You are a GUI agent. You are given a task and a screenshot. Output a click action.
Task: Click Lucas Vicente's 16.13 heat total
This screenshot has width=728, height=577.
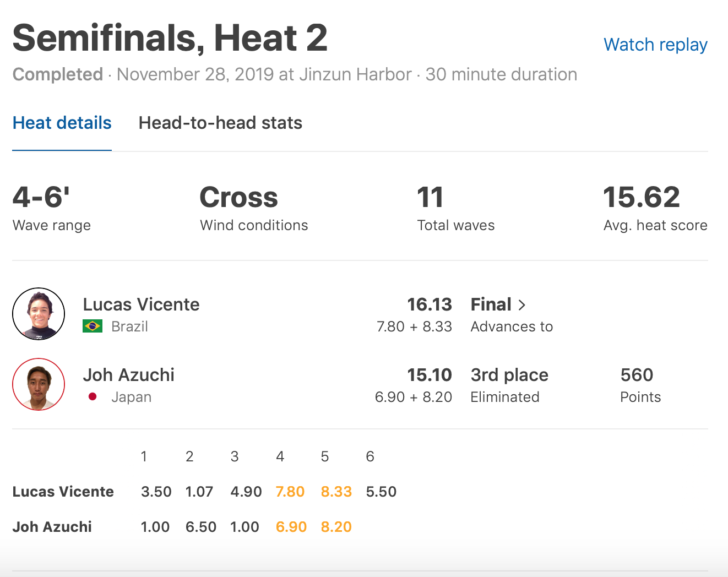429,304
